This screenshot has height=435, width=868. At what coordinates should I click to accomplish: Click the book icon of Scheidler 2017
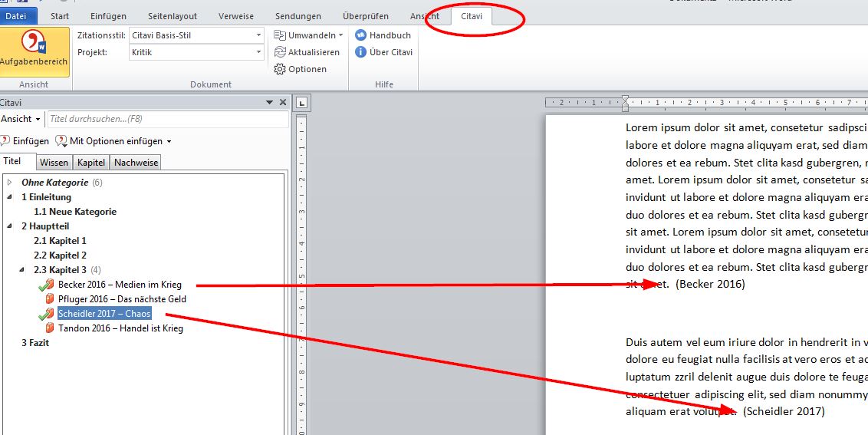click(49, 314)
